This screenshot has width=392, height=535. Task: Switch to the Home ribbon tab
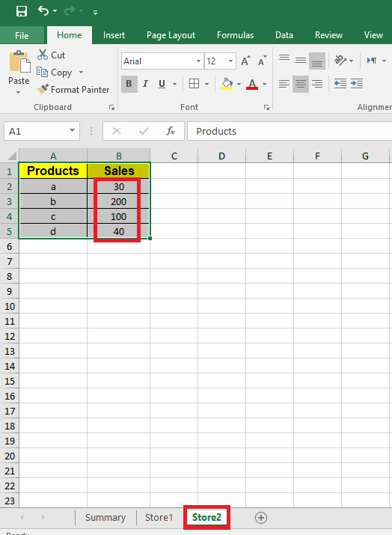[70, 35]
